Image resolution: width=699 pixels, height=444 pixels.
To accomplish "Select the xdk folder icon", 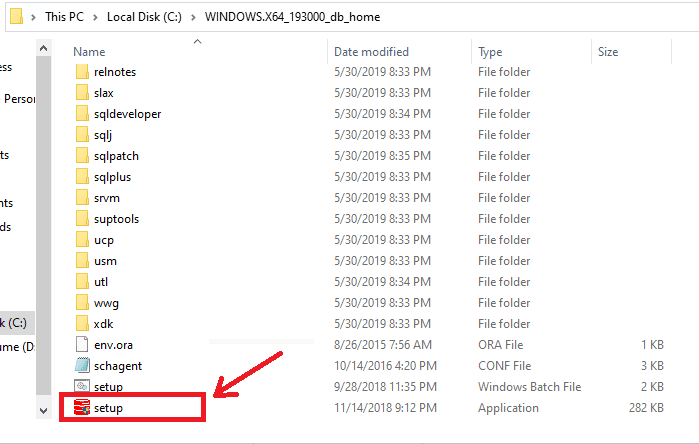I will tap(82, 324).
